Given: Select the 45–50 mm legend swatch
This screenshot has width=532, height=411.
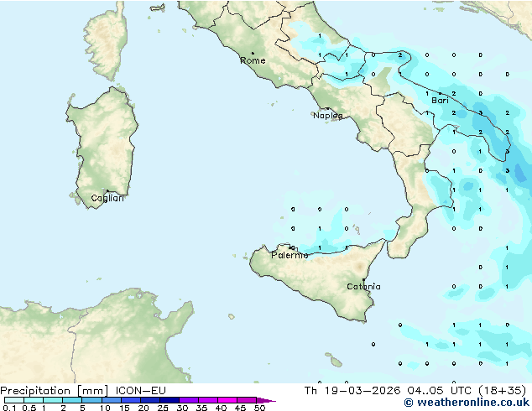Looking at the screenshot, I should [x=247, y=400].
